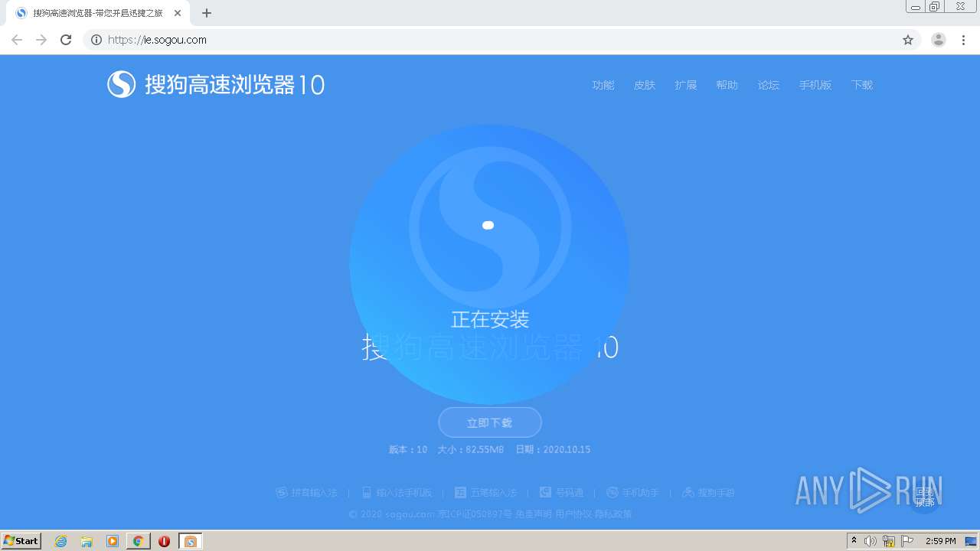Click Show desktop button at taskbar end

point(971,541)
